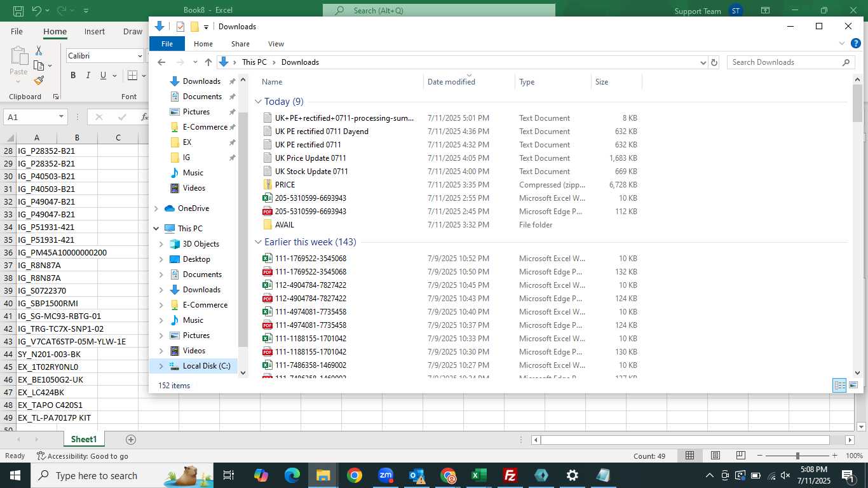Select the PRICE compressed zip file
Image resolution: width=868 pixels, height=488 pixels.
tap(285, 185)
